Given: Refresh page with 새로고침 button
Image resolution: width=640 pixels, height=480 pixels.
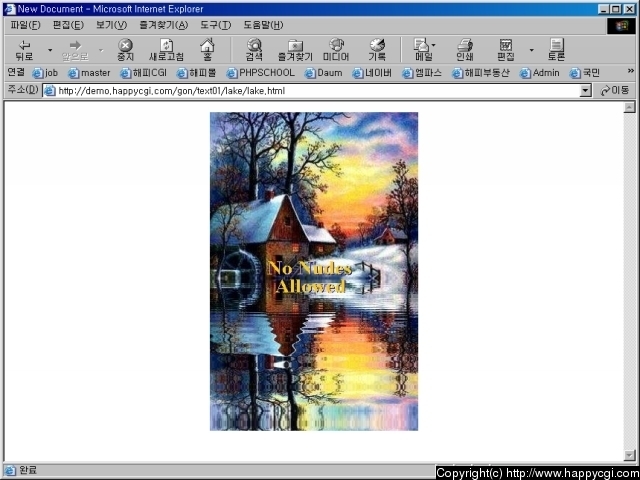Looking at the screenshot, I should 166,50.
